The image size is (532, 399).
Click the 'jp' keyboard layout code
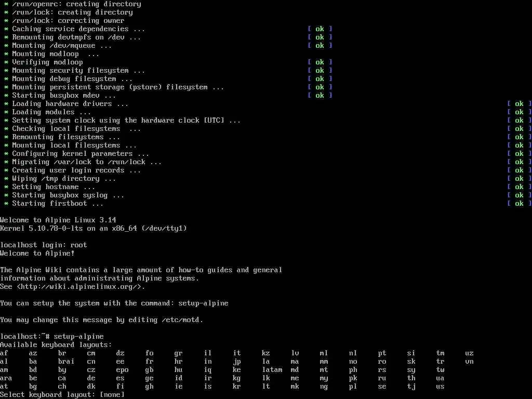237,362
